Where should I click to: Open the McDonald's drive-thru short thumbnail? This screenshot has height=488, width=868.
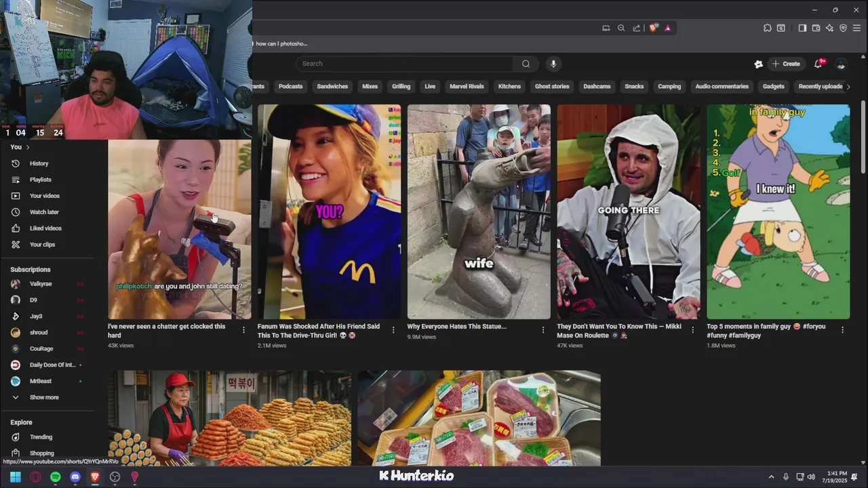pyautogui.click(x=329, y=211)
